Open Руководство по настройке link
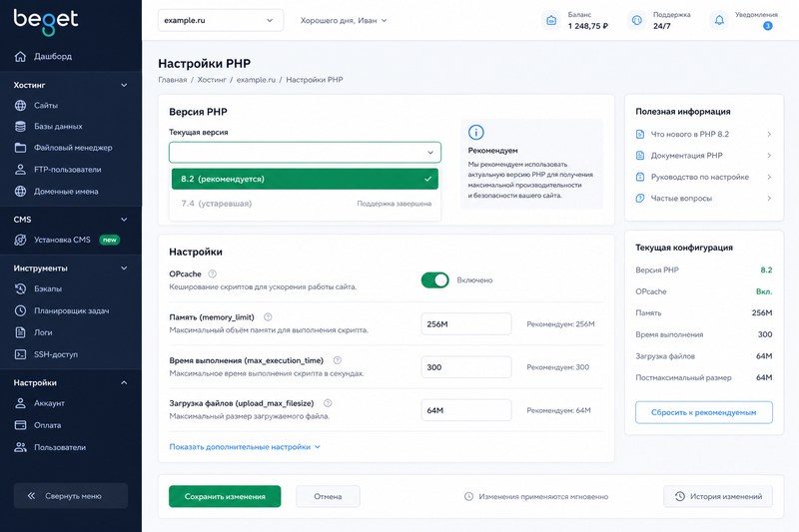The image size is (799, 532). pyautogui.click(x=704, y=177)
